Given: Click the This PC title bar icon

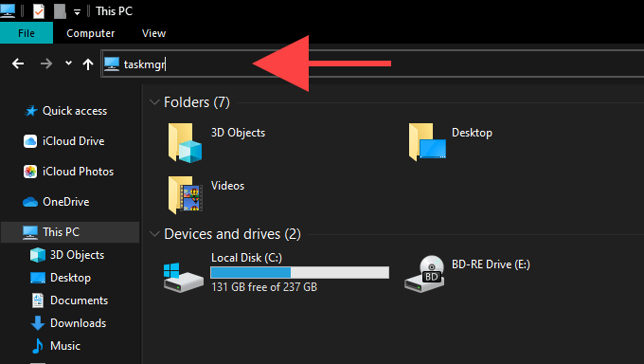Looking at the screenshot, I should coord(8,10).
